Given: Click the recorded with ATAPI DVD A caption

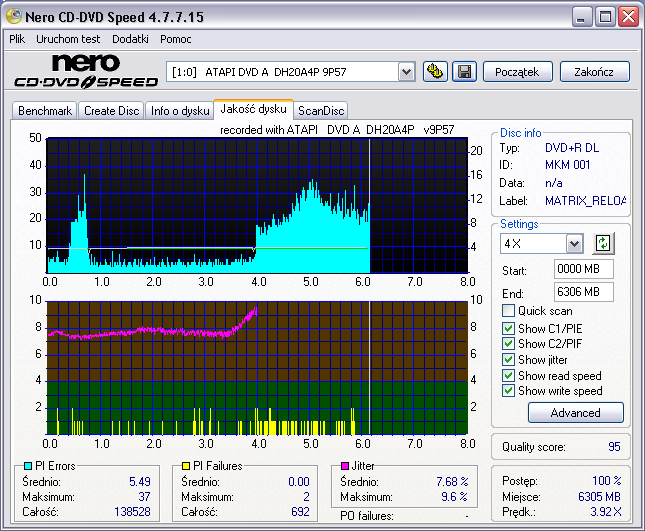Looking at the screenshot, I should [337, 130].
